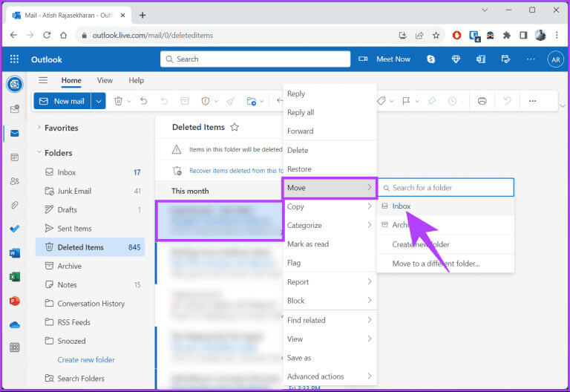Expand the ribbon chevron at the toolbar's right edge
Image resolution: width=570 pixels, height=392 pixels.
pos(563,106)
